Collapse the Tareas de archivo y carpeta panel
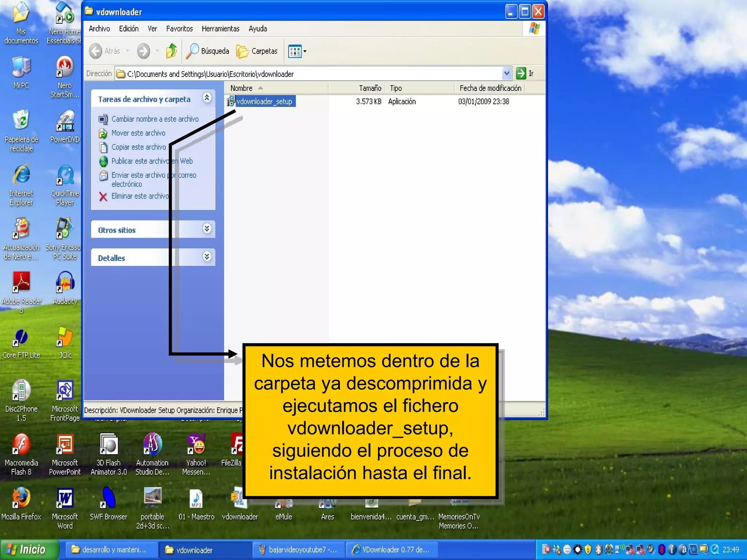Image resolution: width=747 pixels, height=560 pixels. coord(207,98)
